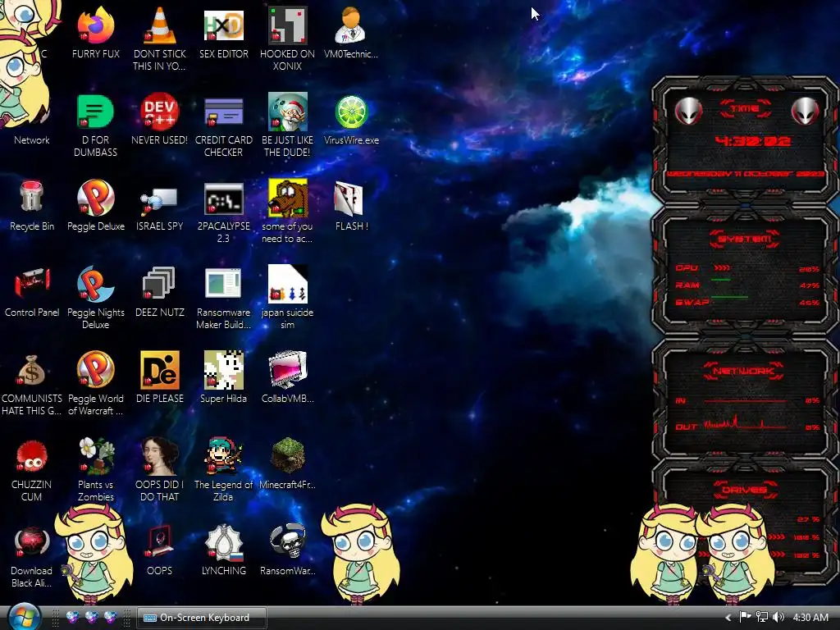Image resolution: width=840 pixels, height=630 pixels.
Task: Open the RansomWar... skull icon
Action: pyautogui.click(x=288, y=542)
